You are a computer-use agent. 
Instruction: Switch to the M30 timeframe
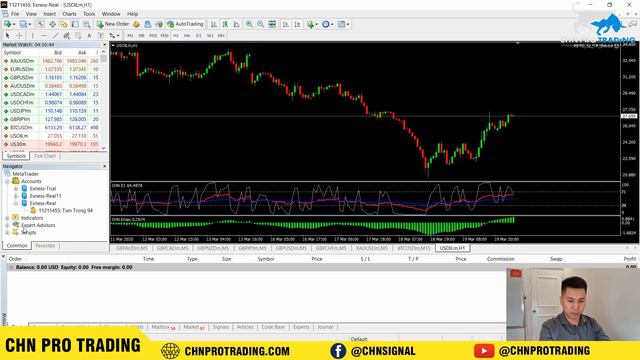pos(164,36)
